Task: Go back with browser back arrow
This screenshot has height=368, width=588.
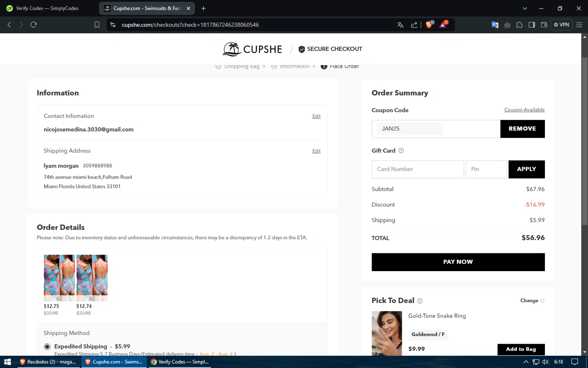Action: coord(9,25)
